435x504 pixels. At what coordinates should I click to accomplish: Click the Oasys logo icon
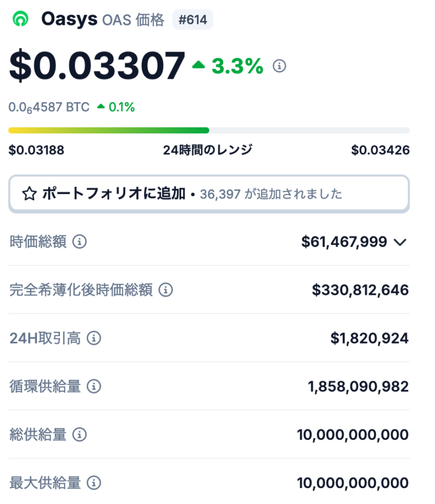20,19
